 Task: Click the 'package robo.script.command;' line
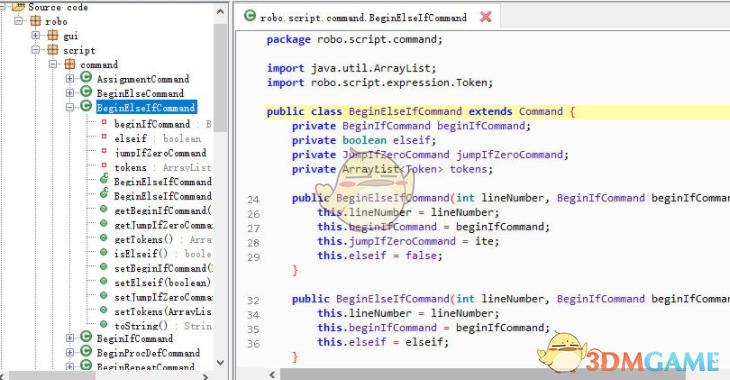[354, 40]
